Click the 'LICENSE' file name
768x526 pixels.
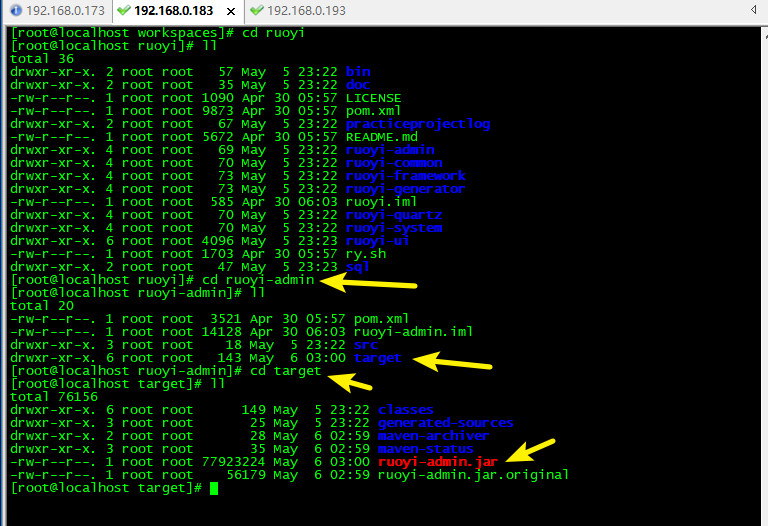point(374,98)
